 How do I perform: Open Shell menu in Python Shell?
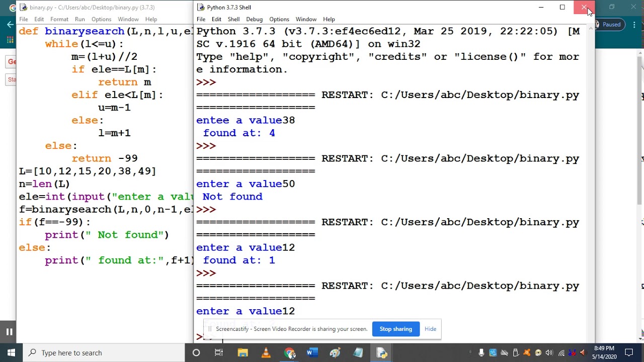coord(233,19)
